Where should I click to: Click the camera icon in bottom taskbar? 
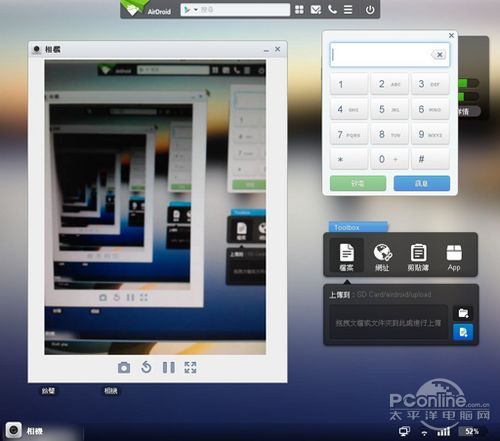pos(14,430)
